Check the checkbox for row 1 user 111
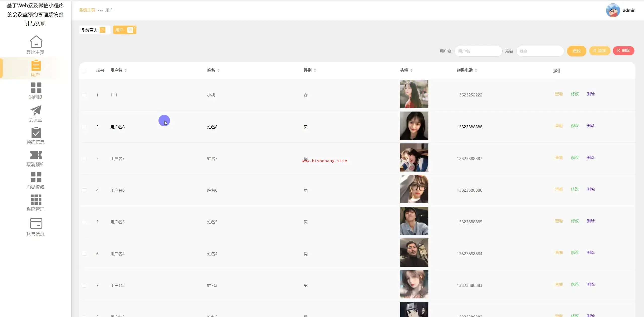The height and width of the screenshot is (317, 644). click(84, 95)
